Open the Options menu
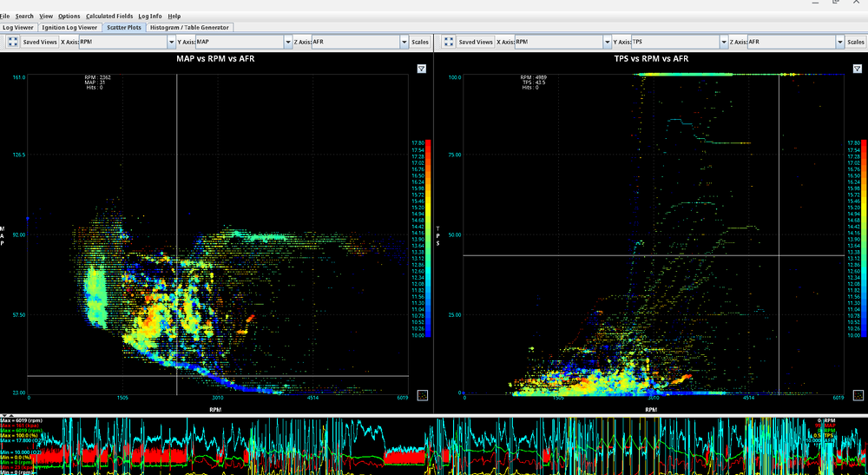The width and height of the screenshot is (868, 475). tap(69, 16)
